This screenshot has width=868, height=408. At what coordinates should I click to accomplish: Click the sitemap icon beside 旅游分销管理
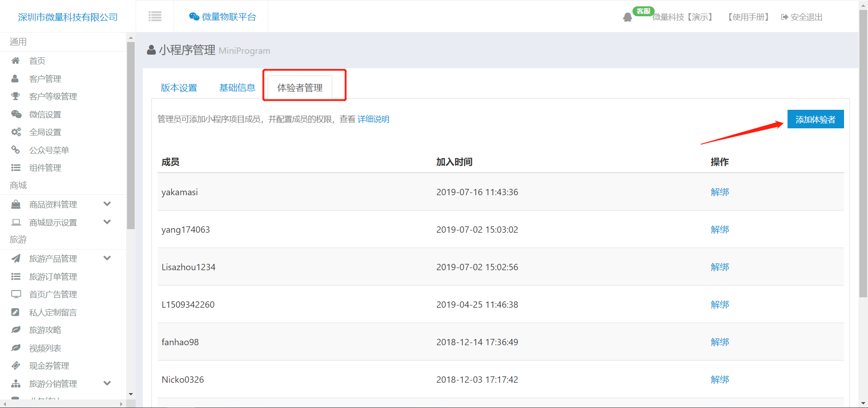pos(16,384)
